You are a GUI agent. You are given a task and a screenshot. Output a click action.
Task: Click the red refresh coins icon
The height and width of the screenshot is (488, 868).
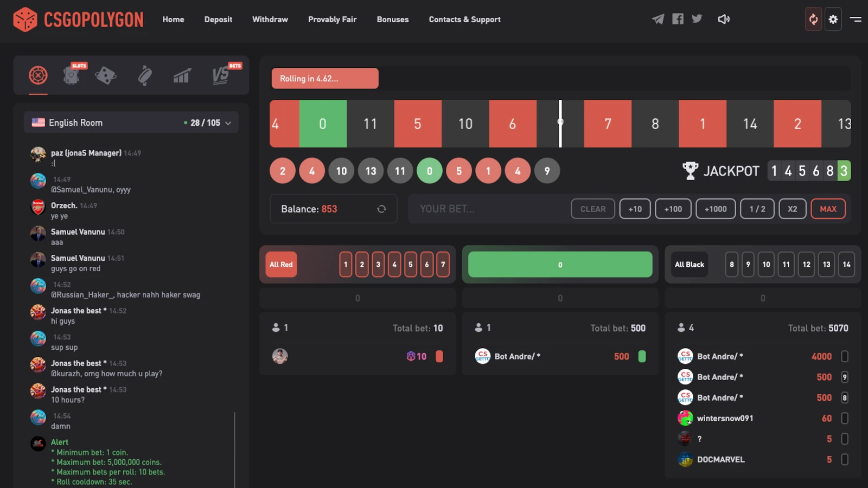click(x=813, y=20)
